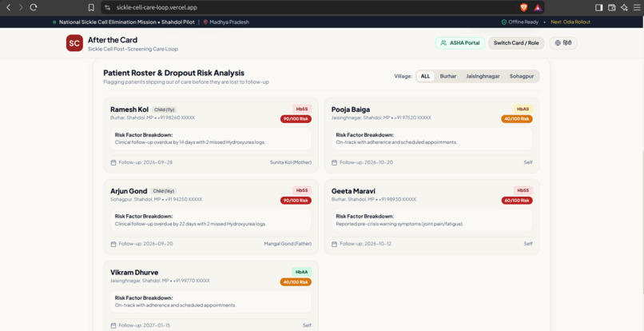Screen dimensions: 644x331
Task: Click the Next: Odia Rollout text
Action: coord(570,22)
